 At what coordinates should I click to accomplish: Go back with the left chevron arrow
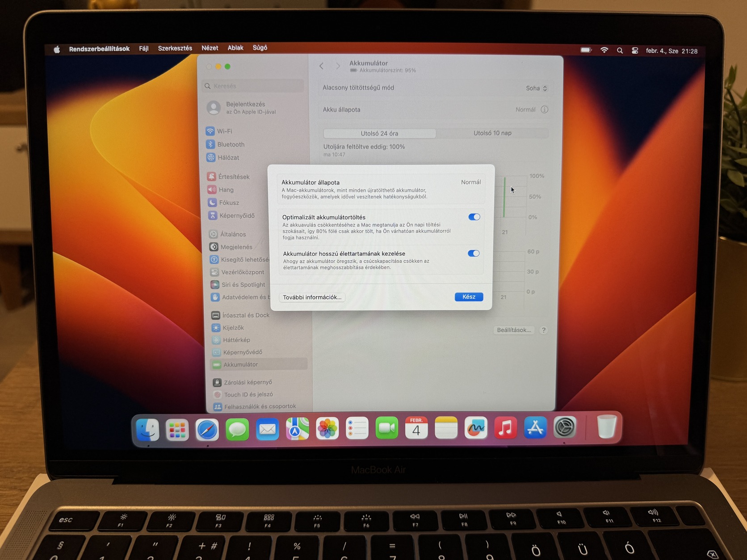[x=321, y=66]
